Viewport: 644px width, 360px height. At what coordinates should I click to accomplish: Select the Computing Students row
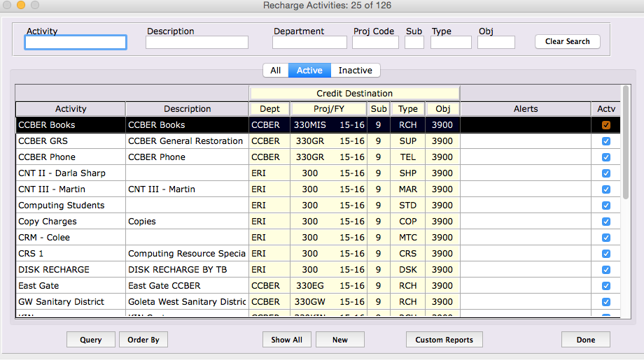point(318,206)
